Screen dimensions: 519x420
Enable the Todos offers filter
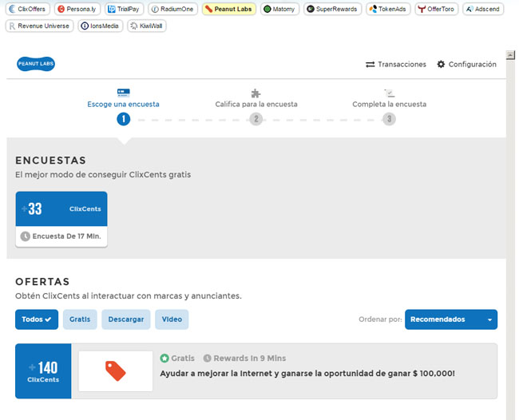click(37, 319)
